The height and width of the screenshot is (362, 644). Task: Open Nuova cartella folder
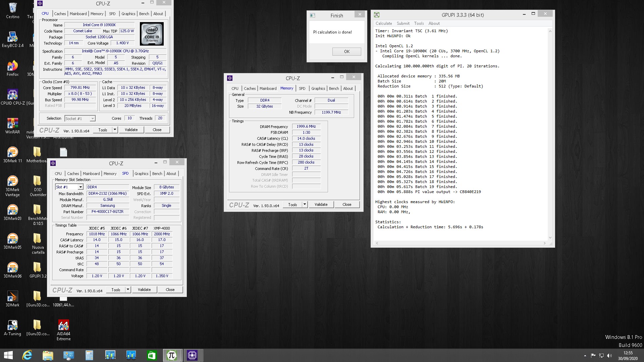click(x=38, y=243)
